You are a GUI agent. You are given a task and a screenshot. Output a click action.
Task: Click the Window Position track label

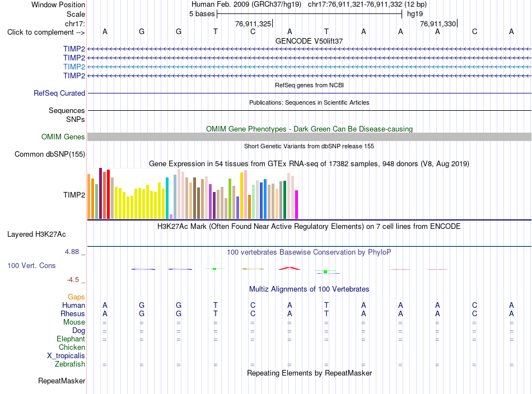58,4
